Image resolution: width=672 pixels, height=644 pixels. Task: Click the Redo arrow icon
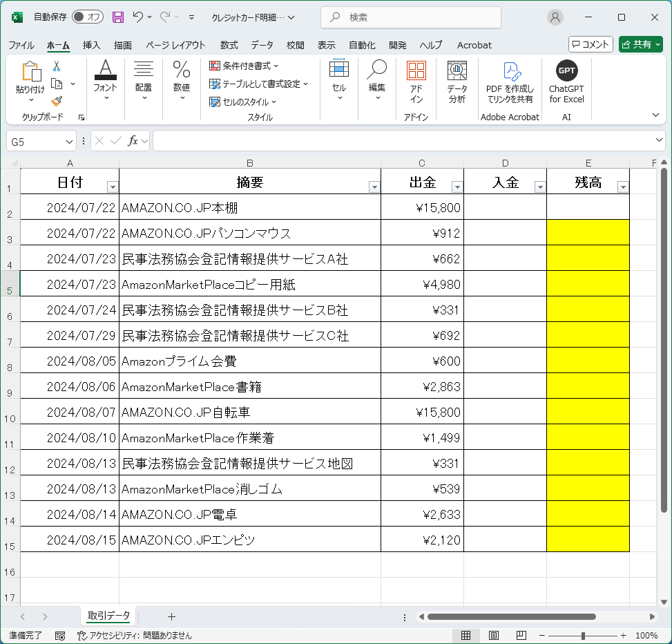[x=165, y=17]
